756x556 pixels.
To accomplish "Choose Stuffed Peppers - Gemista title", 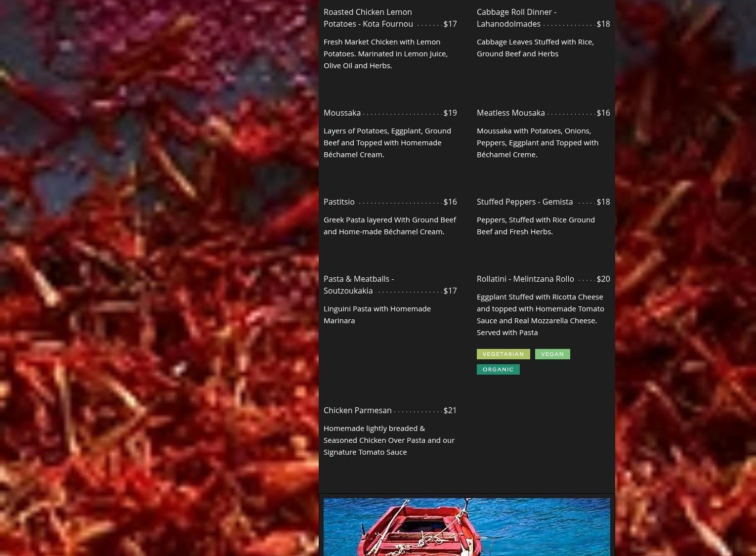I will pos(524,202).
